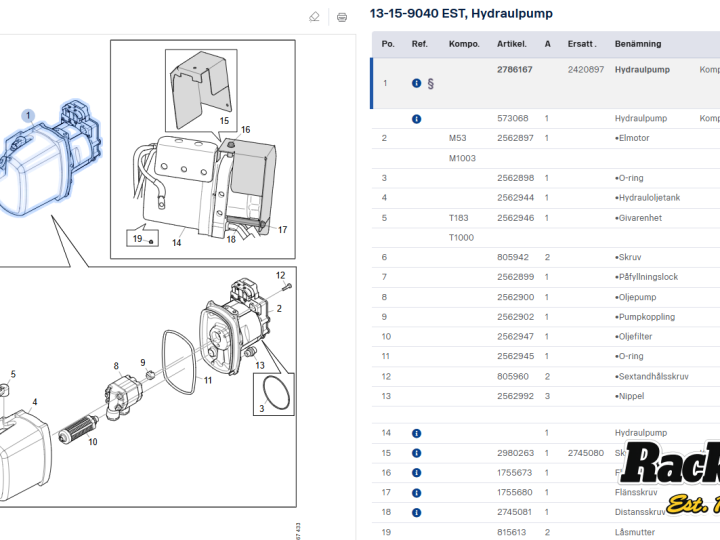Select the Elmotor row 2562897
This screenshot has width=720, height=540.
[x=546, y=138]
